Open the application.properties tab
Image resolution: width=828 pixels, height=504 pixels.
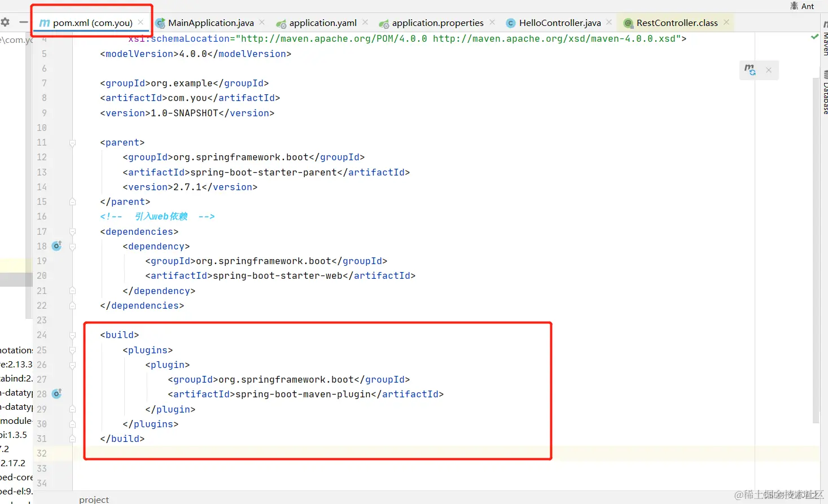(437, 23)
